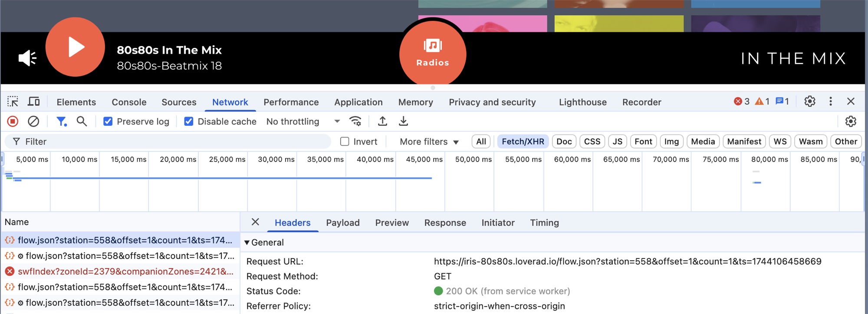This screenshot has height=314, width=868.
Task: Open the Lighthouse tab
Action: point(583,102)
